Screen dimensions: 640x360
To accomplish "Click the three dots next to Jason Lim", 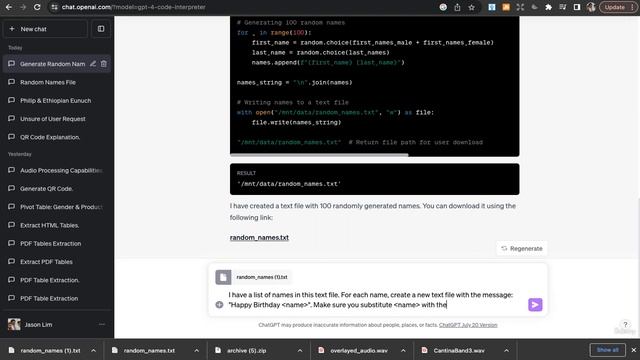I will pyautogui.click(x=102, y=324).
